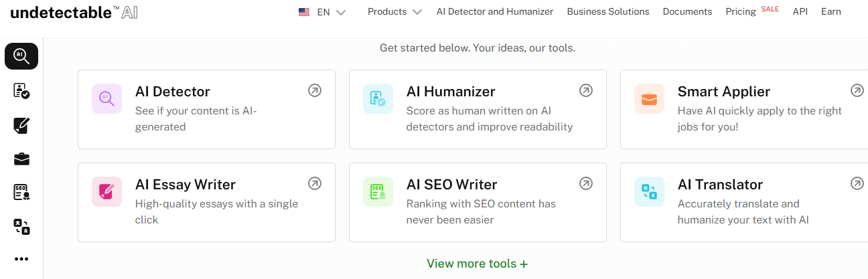Open the AI Humanizer sidebar icon
The width and height of the screenshot is (868, 279).
(x=21, y=91)
